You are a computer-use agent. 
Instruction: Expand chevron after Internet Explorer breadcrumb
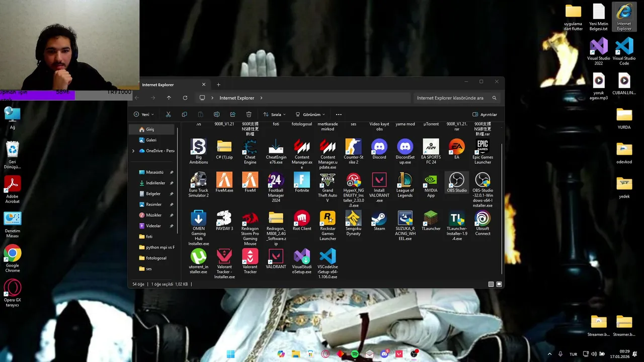coord(262,98)
